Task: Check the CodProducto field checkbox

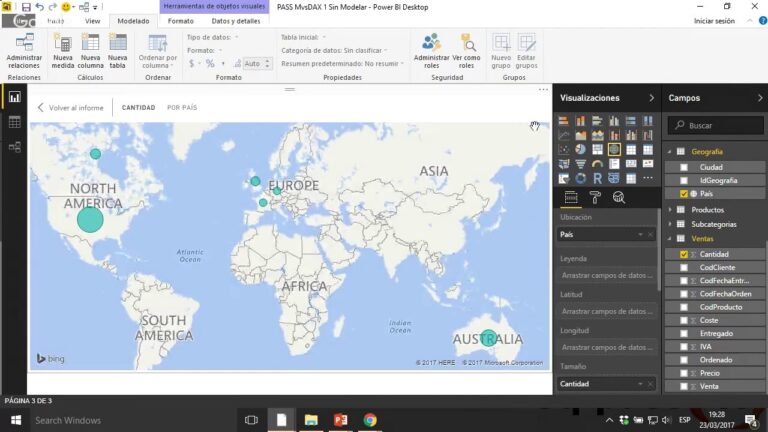Action: [684, 307]
